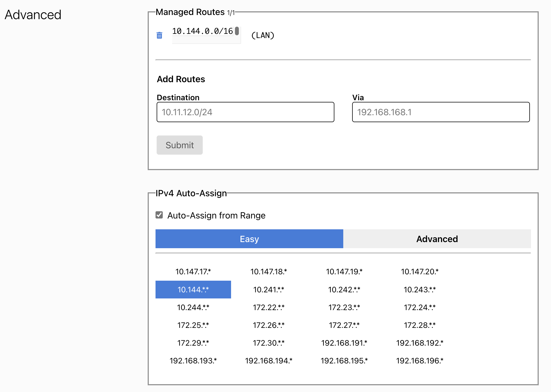
Task: Click the Destination input field
Action: [245, 112]
